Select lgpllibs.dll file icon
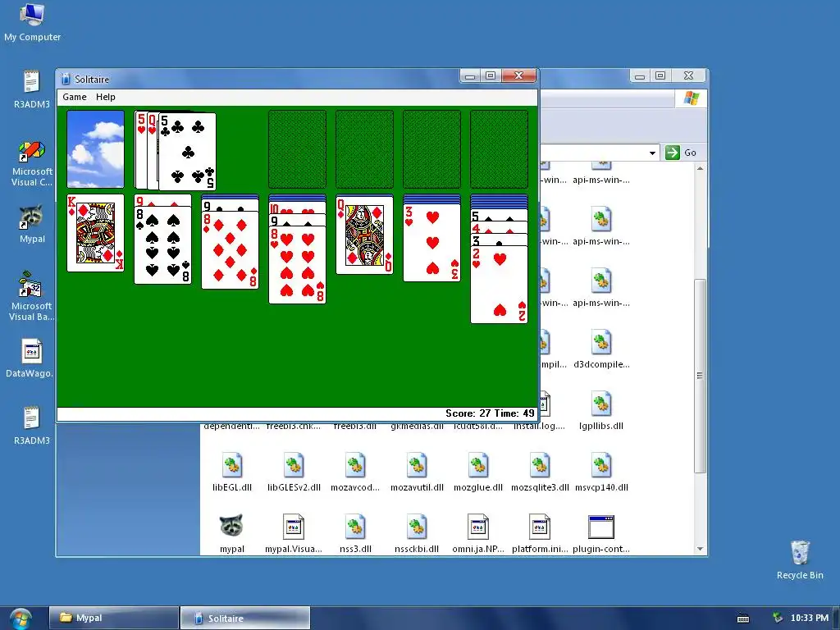Viewport: 840px width, 630px height. tap(601, 411)
